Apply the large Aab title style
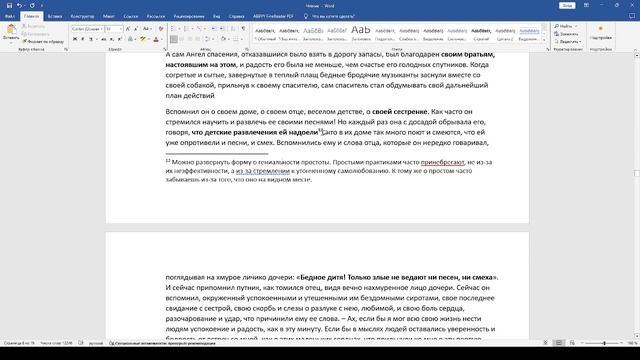The image size is (640, 360). [361, 34]
